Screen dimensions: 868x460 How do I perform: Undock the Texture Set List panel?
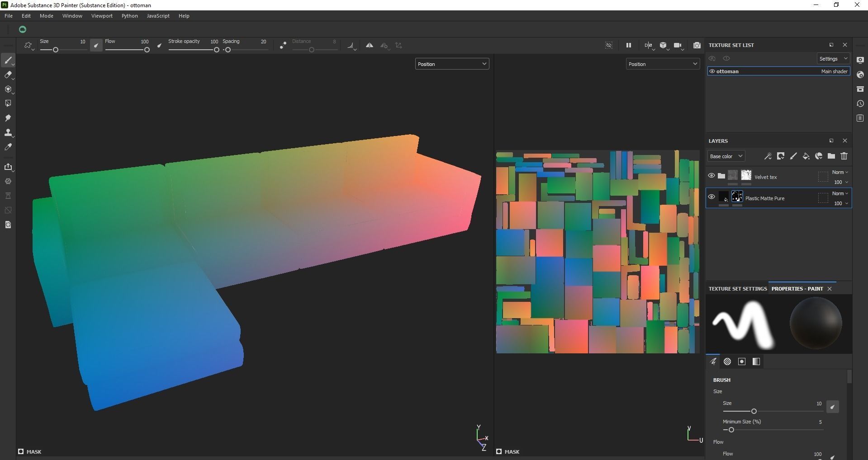click(x=831, y=45)
